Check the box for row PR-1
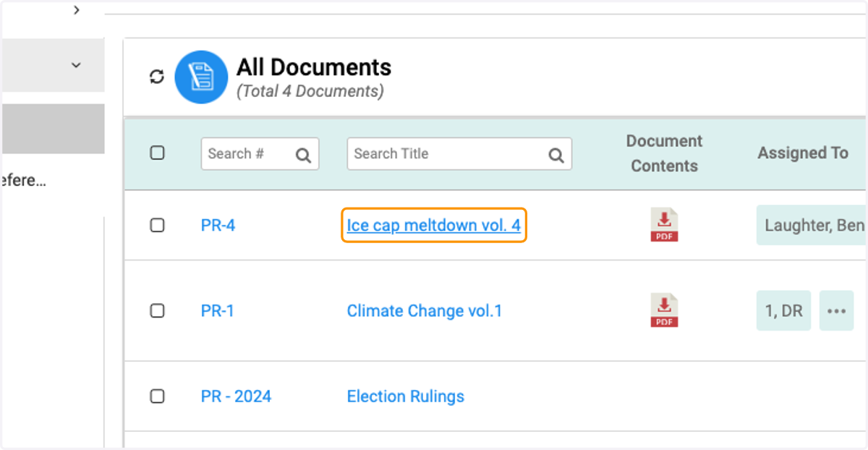This screenshot has width=868, height=450. click(157, 310)
